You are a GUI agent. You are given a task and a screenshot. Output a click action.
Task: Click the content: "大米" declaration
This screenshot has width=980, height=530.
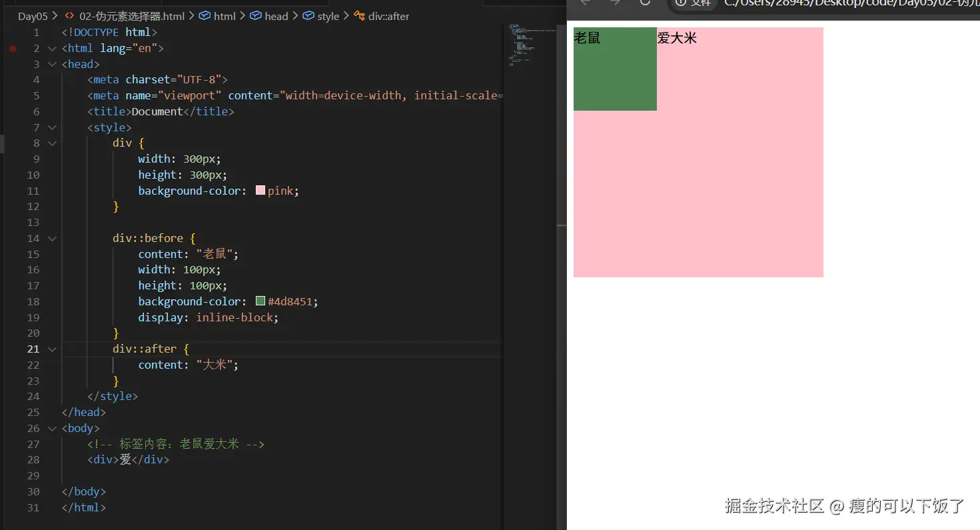pos(188,365)
